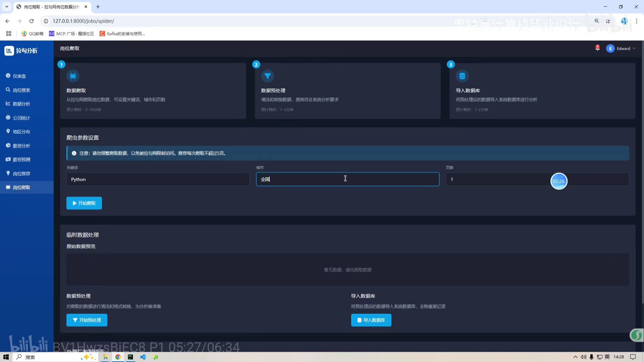This screenshot has width=644, height=362.
Task: Open Visual Studio Code from taskbar
Action: point(143,357)
